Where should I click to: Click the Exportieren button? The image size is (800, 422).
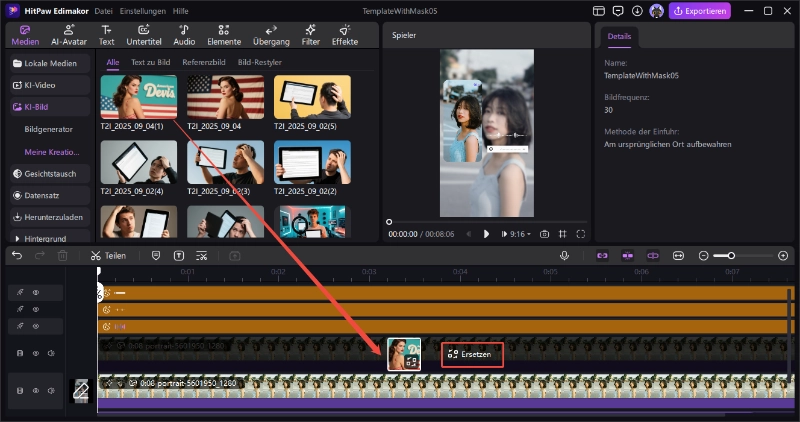point(700,11)
